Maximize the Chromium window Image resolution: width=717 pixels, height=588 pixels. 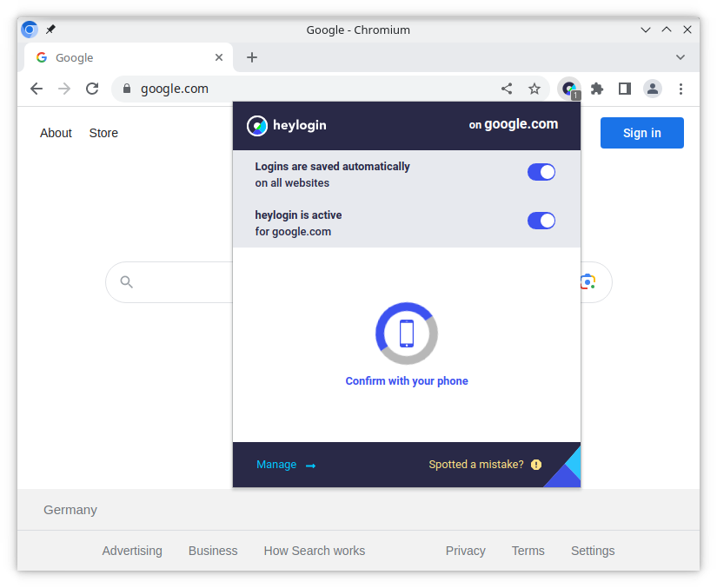pos(667,30)
